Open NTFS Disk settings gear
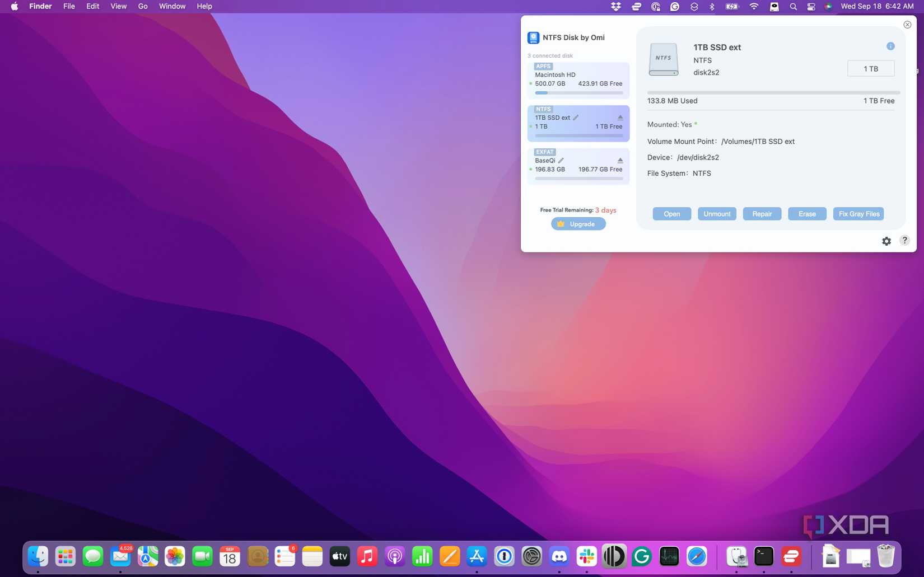924x577 pixels. (x=886, y=241)
